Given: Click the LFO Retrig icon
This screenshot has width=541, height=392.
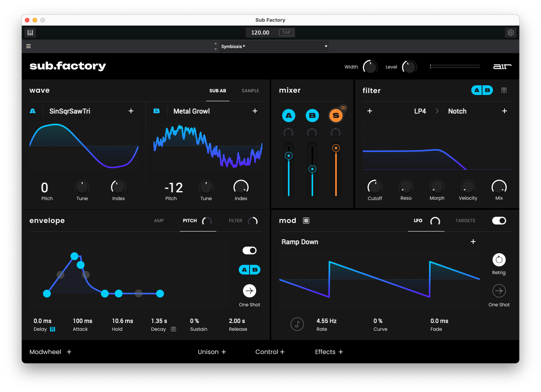Looking at the screenshot, I should tap(499, 260).
